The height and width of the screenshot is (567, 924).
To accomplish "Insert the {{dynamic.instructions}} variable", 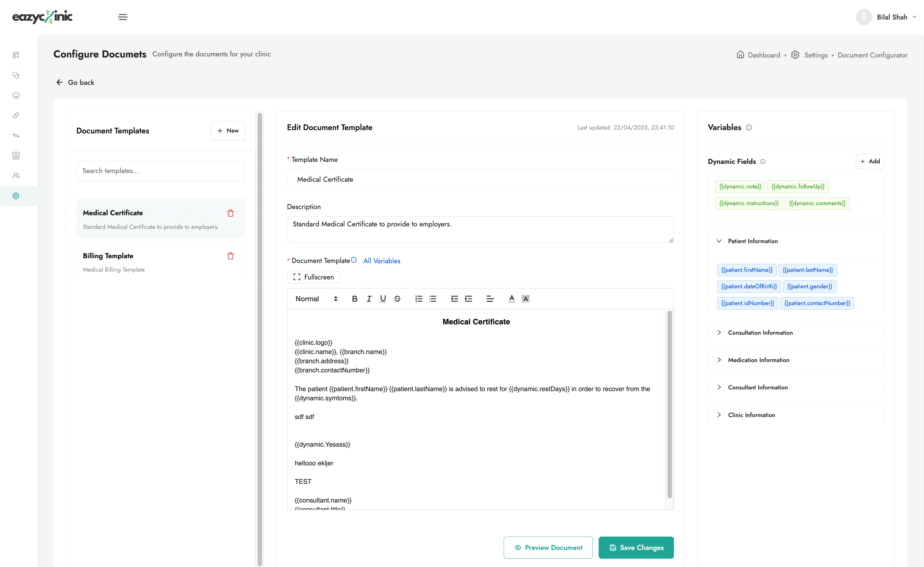I will [749, 204].
